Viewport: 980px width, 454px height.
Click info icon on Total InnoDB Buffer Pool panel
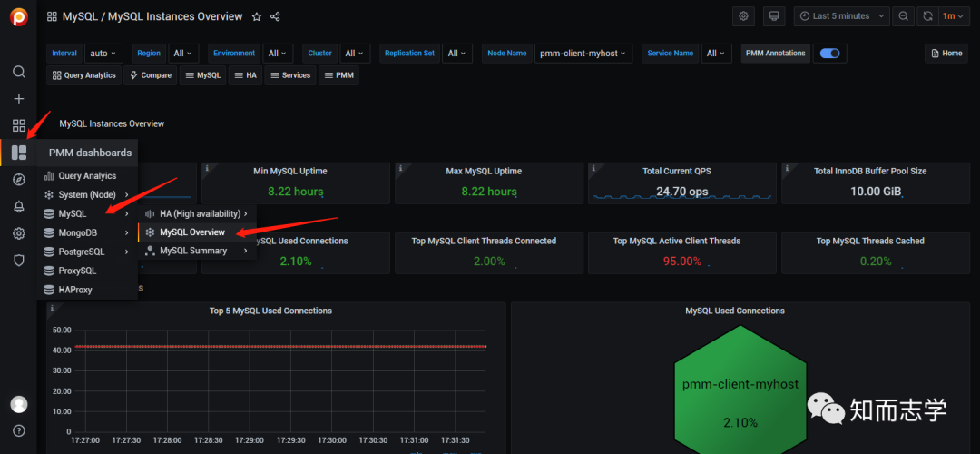coord(786,168)
